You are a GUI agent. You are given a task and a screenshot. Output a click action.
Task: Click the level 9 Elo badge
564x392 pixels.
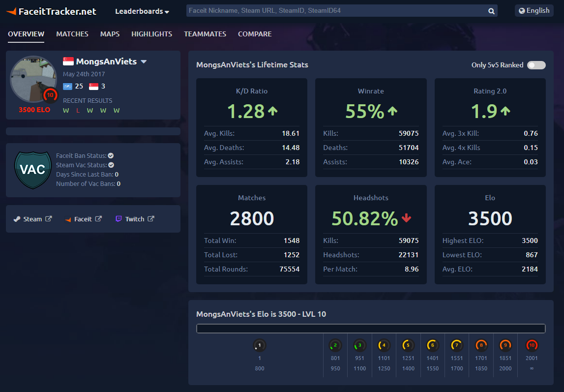click(x=505, y=346)
